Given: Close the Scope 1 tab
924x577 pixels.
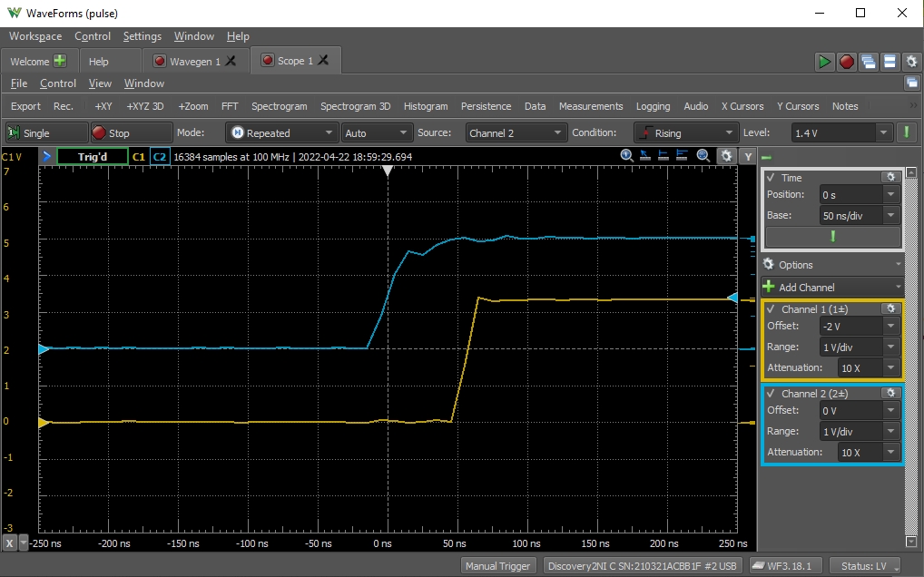Looking at the screenshot, I should 323,61.
